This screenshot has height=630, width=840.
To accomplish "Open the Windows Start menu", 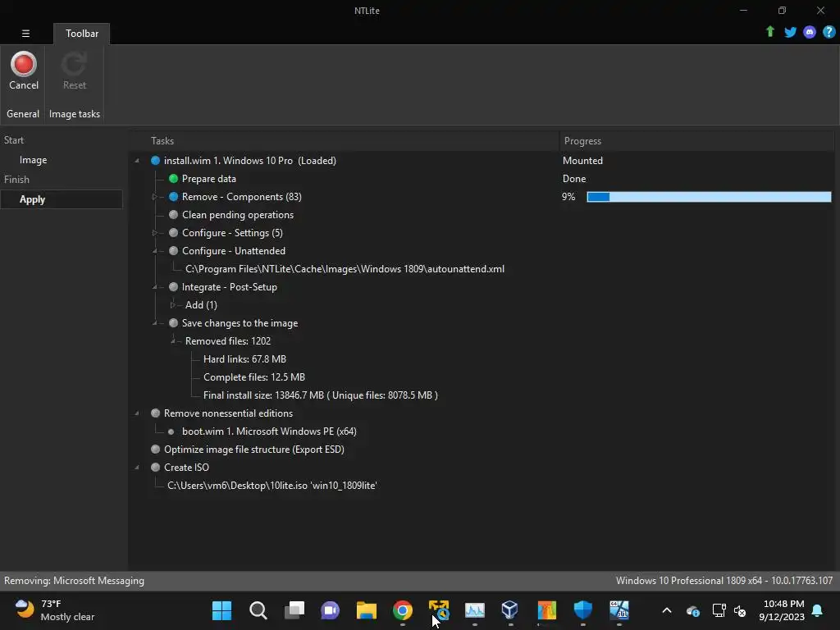I will click(x=221, y=610).
